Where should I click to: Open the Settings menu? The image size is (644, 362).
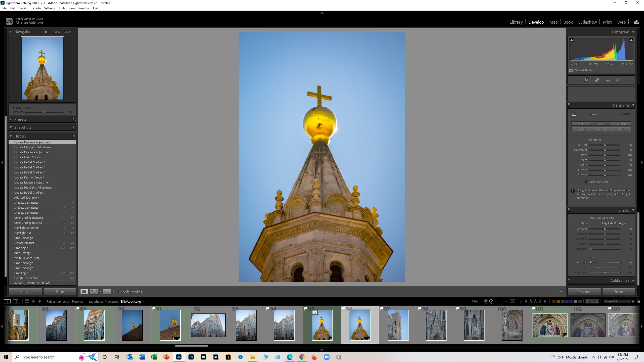(49, 8)
